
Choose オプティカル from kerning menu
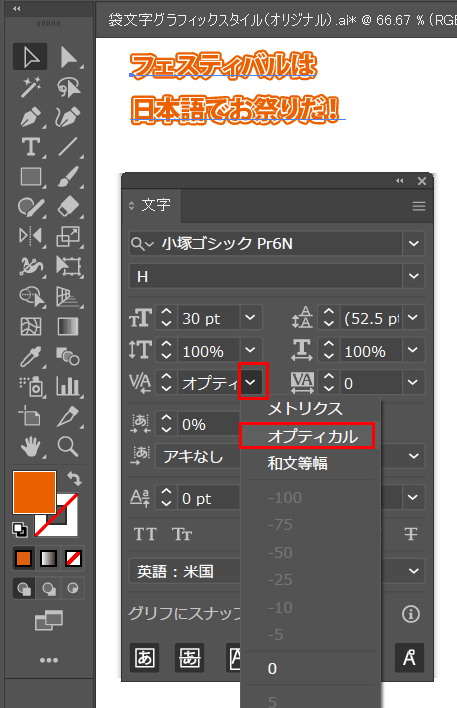[312, 436]
